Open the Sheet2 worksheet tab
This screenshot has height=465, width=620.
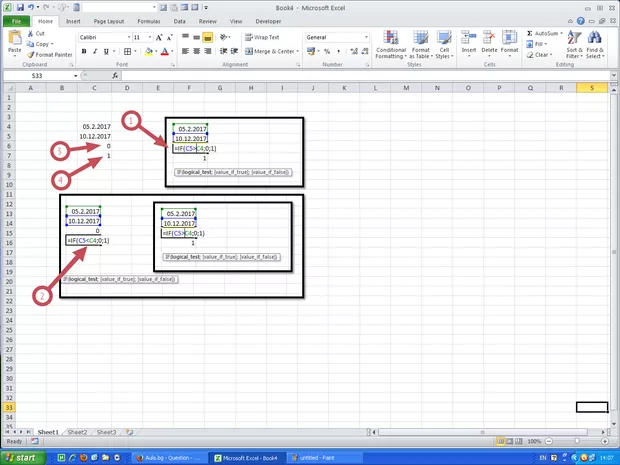pyautogui.click(x=77, y=432)
